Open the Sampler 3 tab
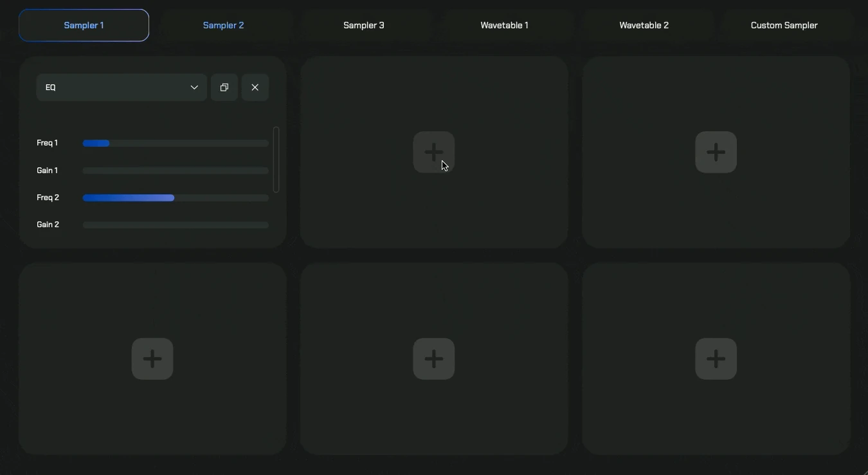This screenshot has width=868, height=475. pos(364,26)
